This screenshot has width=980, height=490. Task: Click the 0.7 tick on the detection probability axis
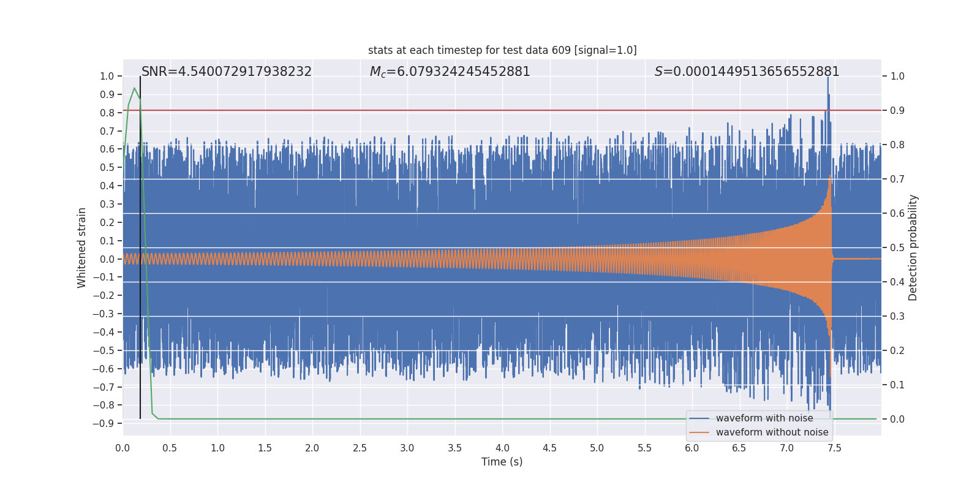click(897, 179)
